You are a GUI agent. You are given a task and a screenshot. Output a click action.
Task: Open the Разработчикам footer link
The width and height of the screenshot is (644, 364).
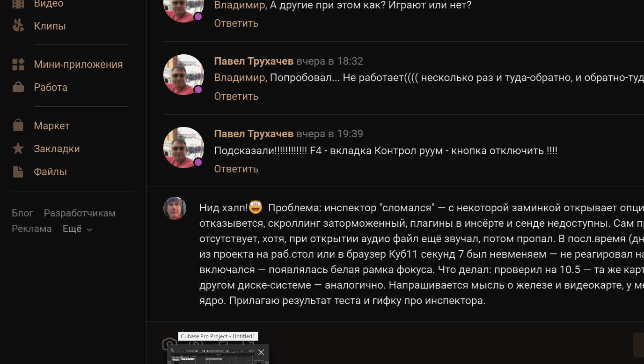point(80,213)
